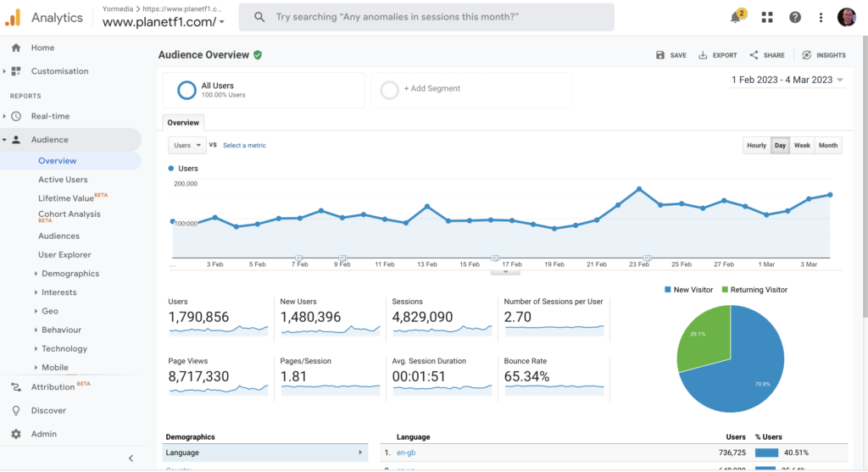The image size is (868, 472).
Task: Click the Add Segment empty circle
Action: pyautogui.click(x=389, y=90)
